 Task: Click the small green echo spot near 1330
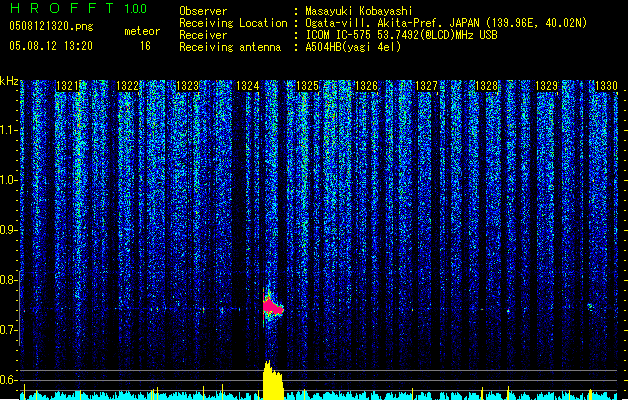point(590,307)
